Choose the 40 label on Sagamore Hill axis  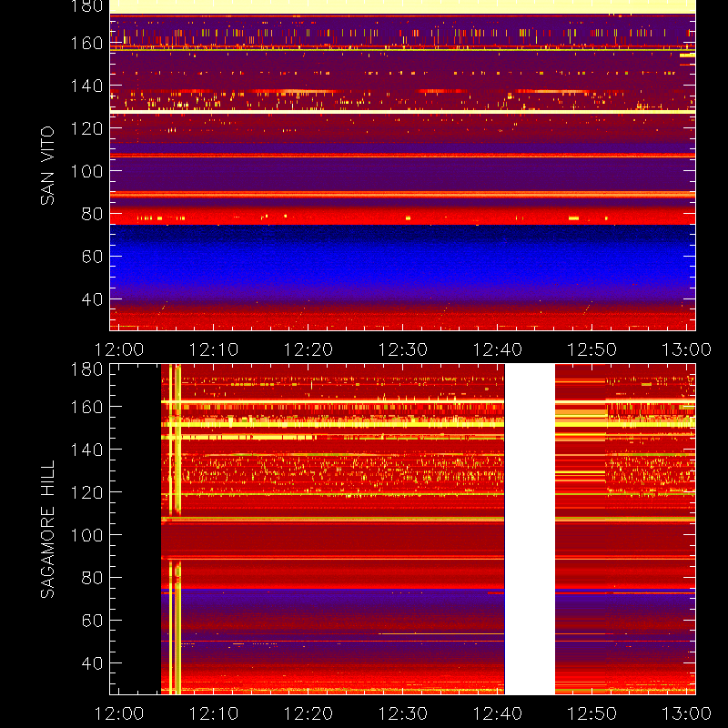(92, 663)
